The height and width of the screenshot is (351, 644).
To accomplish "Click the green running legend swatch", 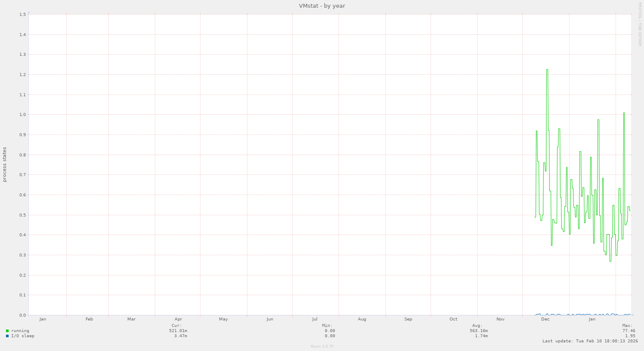I will click(7, 331).
